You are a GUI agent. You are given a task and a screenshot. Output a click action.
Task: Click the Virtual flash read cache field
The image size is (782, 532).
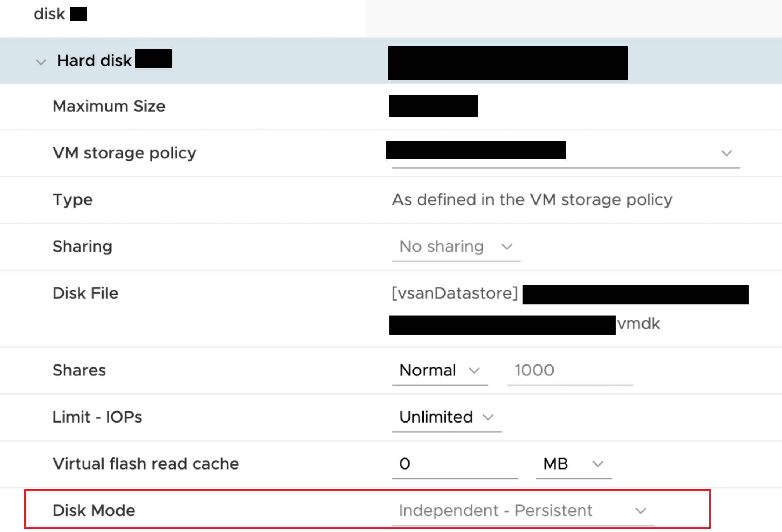(455, 464)
